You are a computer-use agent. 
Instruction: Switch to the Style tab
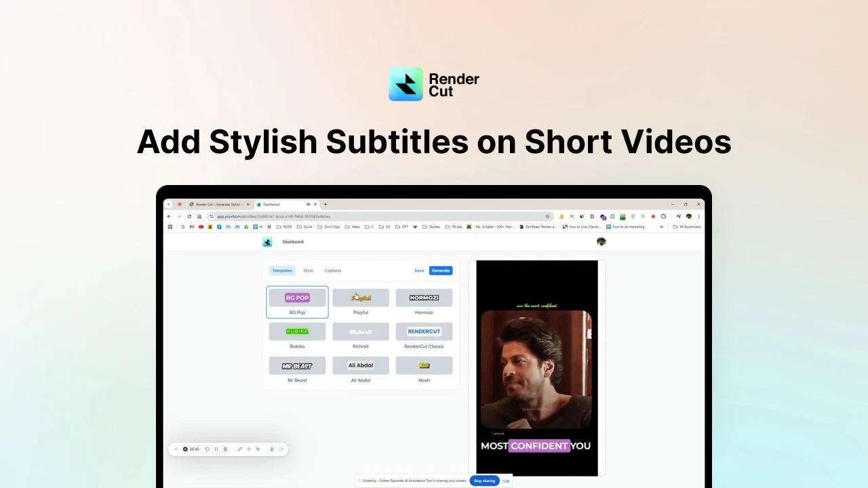coord(308,270)
